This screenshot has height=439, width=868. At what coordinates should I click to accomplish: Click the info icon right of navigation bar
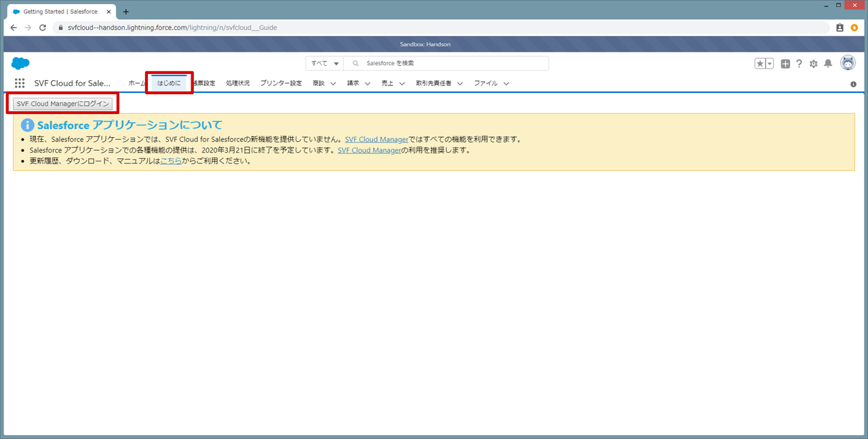853,84
